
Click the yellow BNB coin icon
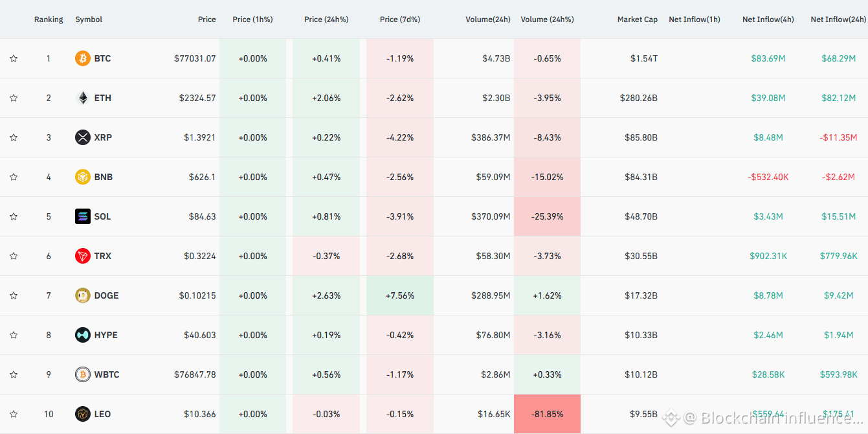83,177
